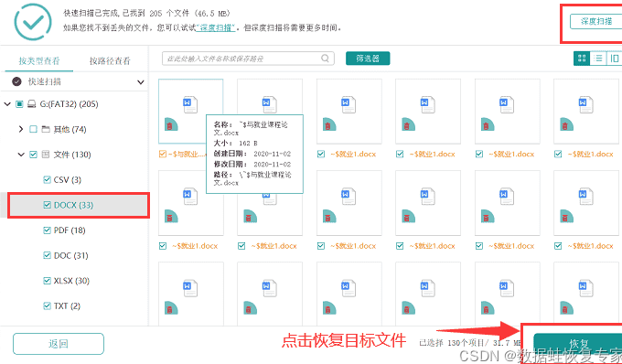
Task: Check the 其他 (74) checkbox
Action: coord(33,129)
